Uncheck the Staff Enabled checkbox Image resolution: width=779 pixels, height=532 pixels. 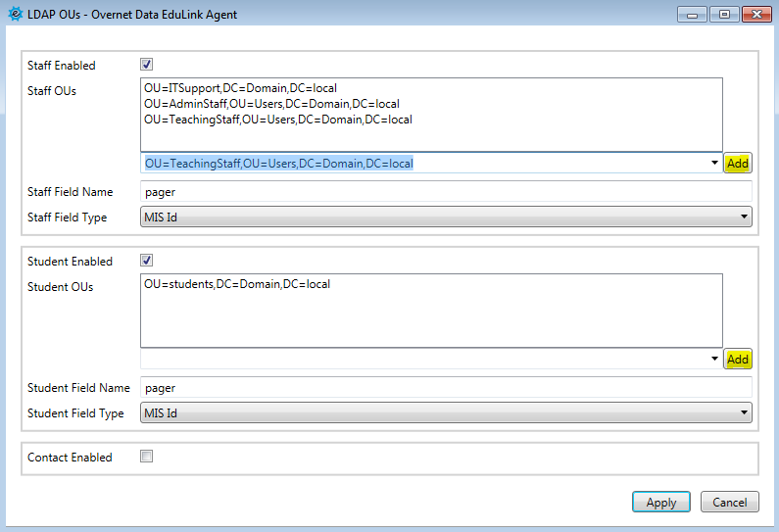(147, 64)
